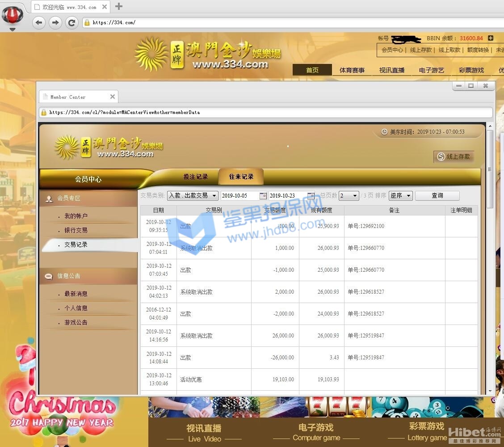Go to 体育赛事 in navigation menu
The height and width of the screenshot is (447, 504).
[x=352, y=70]
